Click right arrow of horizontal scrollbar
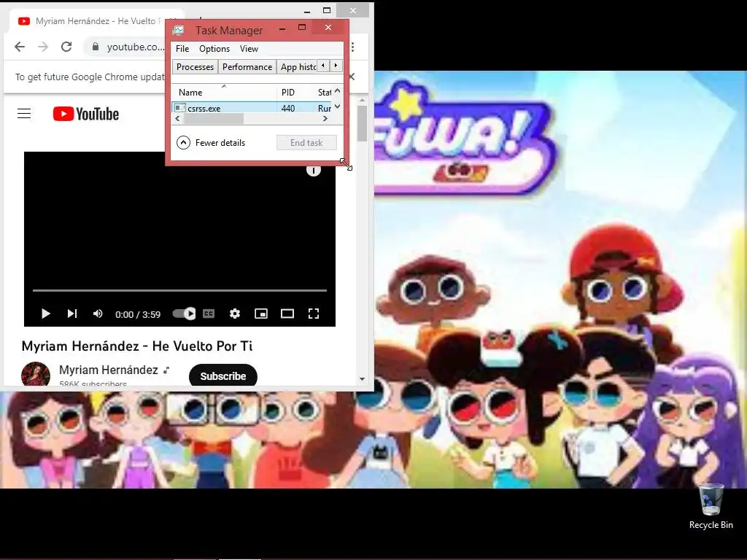This screenshot has height=560, width=747. 325,119
